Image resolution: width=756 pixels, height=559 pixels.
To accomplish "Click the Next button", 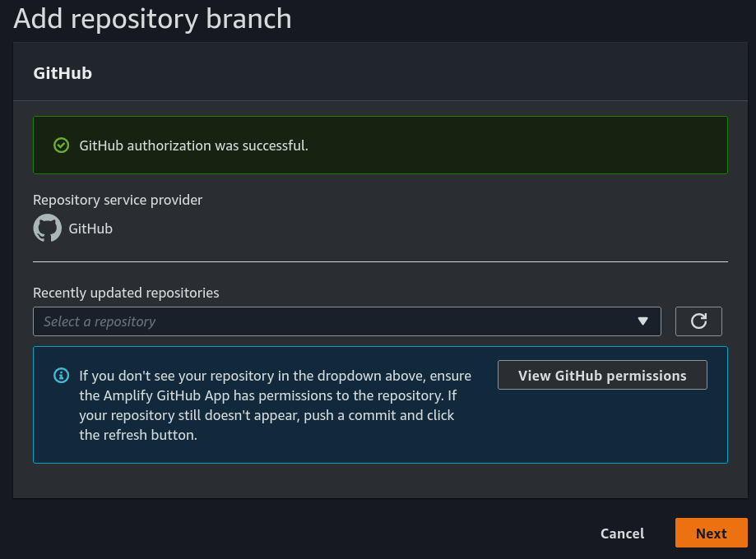I will pyautogui.click(x=711, y=533).
